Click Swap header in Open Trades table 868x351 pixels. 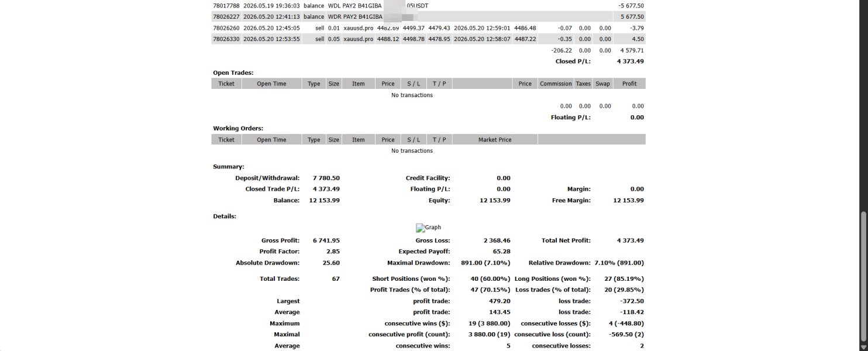pyautogui.click(x=602, y=84)
